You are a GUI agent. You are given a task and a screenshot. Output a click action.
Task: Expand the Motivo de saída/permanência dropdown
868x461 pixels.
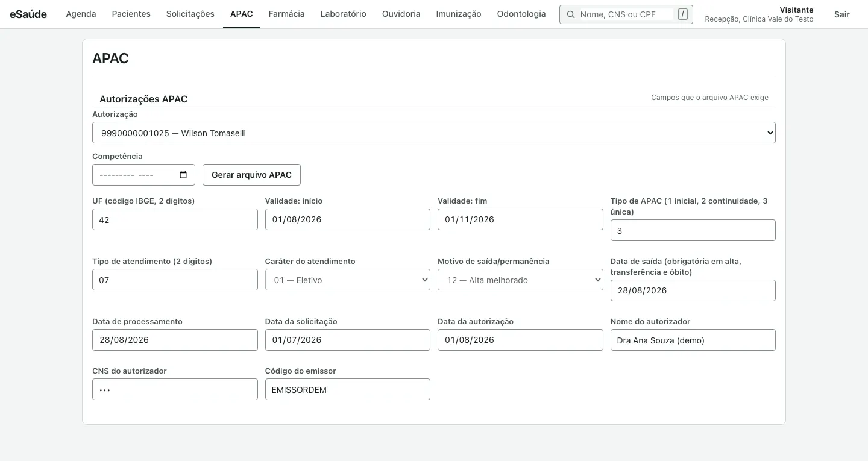(520, 280)
